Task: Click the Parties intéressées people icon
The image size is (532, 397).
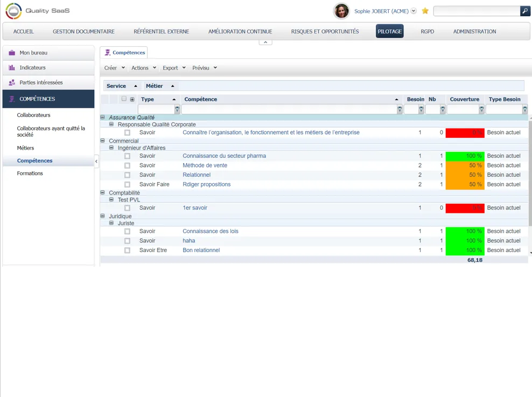Action: pos(12,82)
